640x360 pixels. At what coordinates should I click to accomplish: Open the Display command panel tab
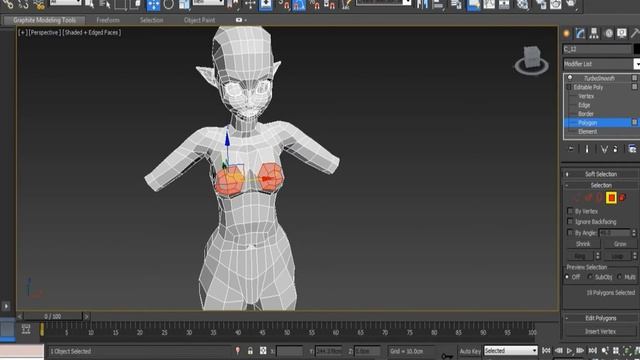(622, 33)
